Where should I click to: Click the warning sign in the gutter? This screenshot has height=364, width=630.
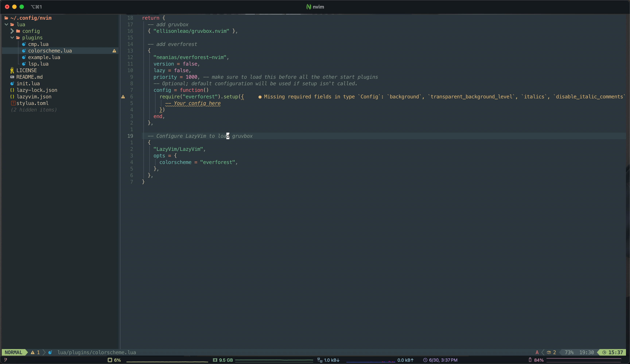pyautogui.click(x=123, y=97)
